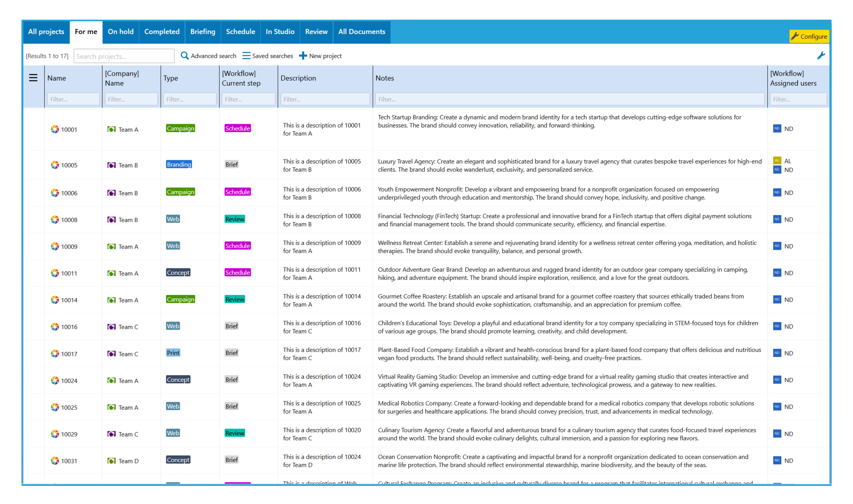The height and width of the screenshot is (504, 853).
Task: Click the Advanced search magnifier icon
Action: click(185, 56)
